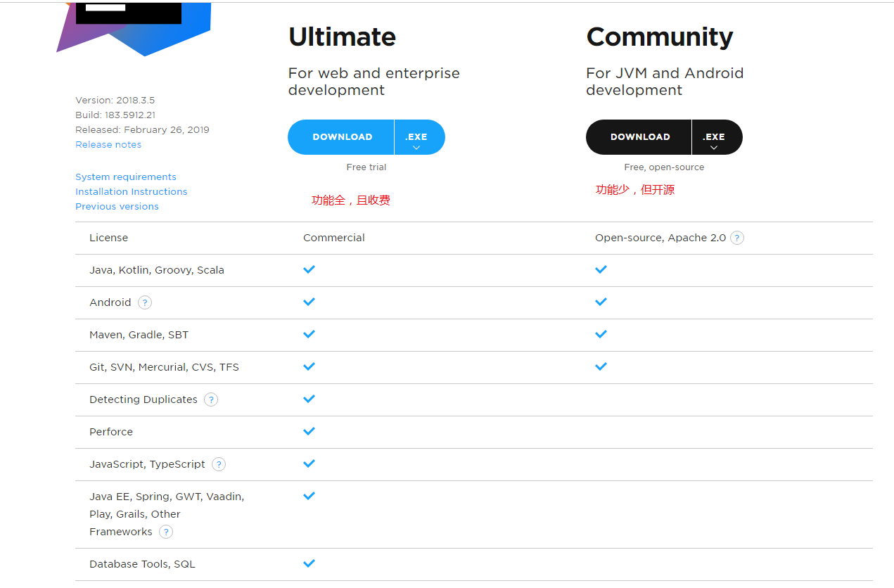894x588 pixels.
Task: Click 'Build: 183.5912.21' text
Action: click(x=115, y=115)
